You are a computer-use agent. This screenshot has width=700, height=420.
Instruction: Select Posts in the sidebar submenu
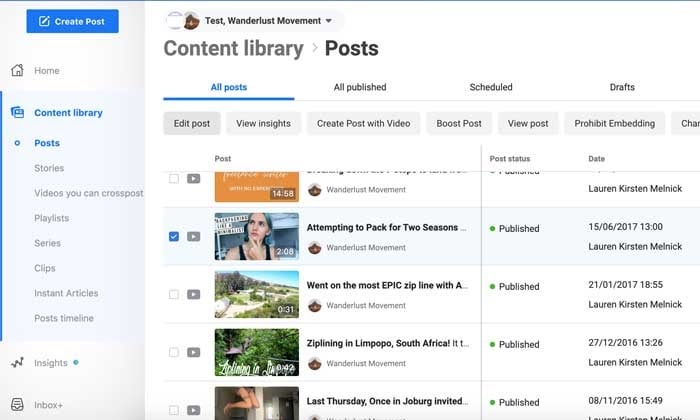(x=47, y=143)
